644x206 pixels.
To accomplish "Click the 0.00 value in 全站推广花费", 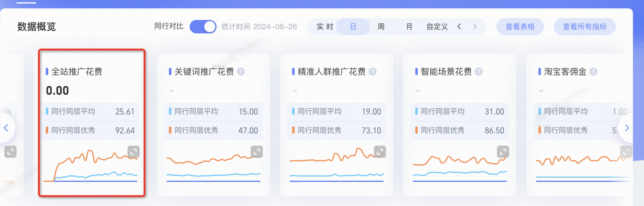I will (x=57, y=90).
